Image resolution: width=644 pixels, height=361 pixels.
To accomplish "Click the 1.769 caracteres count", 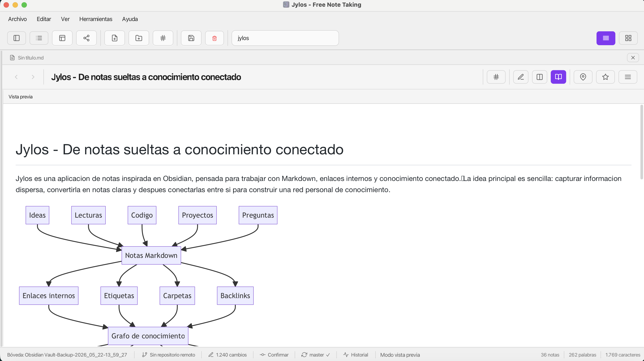I will [x=623, y=355].
